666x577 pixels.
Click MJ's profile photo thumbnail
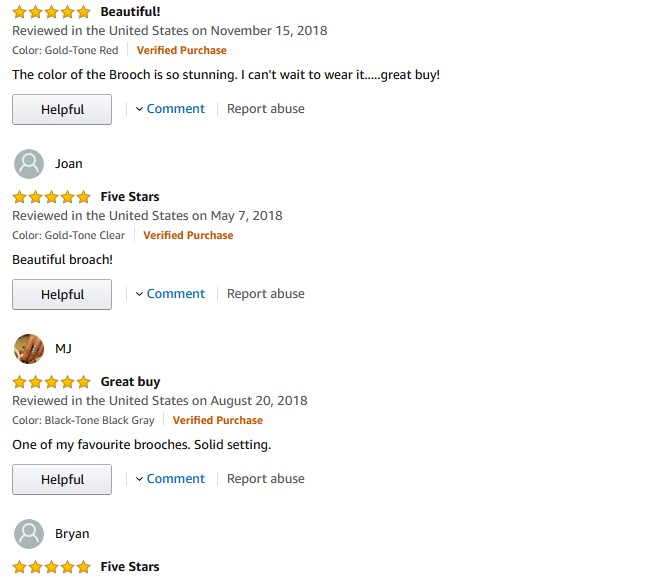point(30,349)
